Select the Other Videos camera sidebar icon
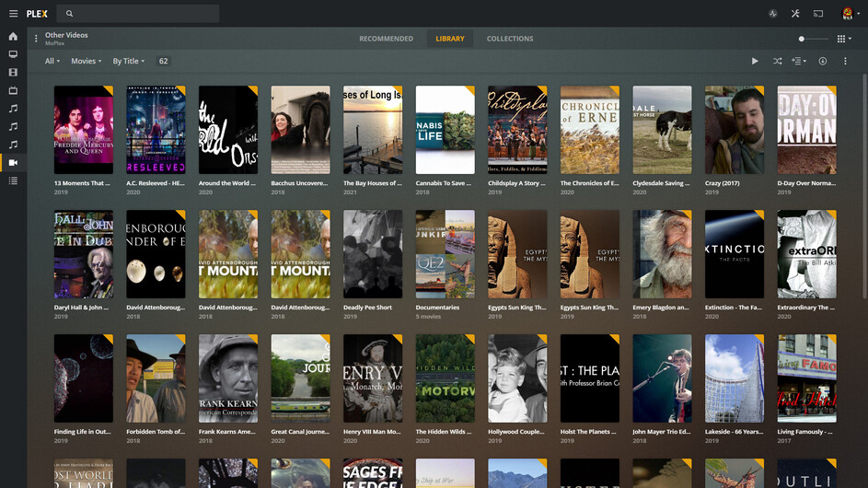The image size is (868, 488). point(13,162)
